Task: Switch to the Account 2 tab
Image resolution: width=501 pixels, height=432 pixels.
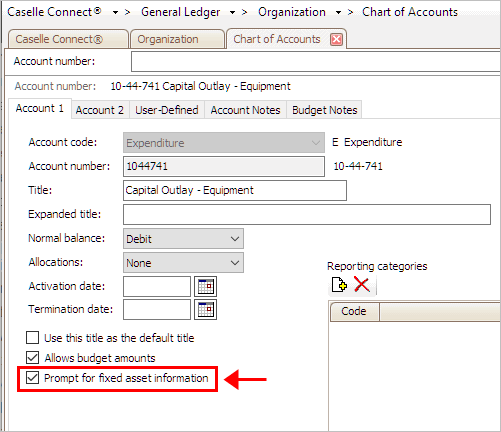Action: click(x=100, y=110)
